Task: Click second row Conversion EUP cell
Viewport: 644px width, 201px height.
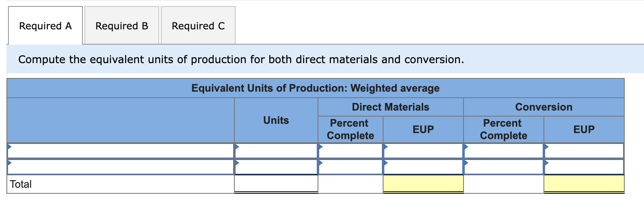Action: [584, 167]
